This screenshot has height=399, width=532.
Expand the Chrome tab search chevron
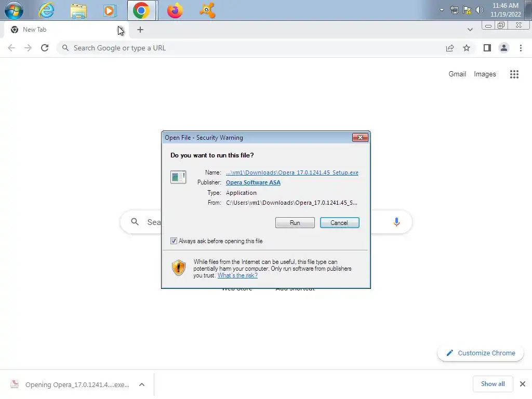[x=470, y=30]
